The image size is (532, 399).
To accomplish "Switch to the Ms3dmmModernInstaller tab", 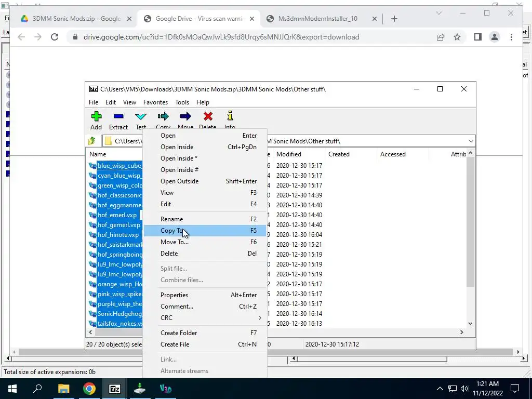I will click(317, 19).
